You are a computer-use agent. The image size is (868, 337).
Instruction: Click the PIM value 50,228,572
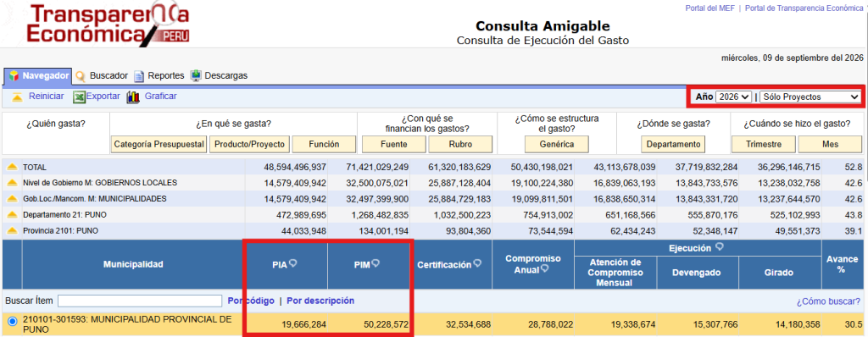(386, 324)
